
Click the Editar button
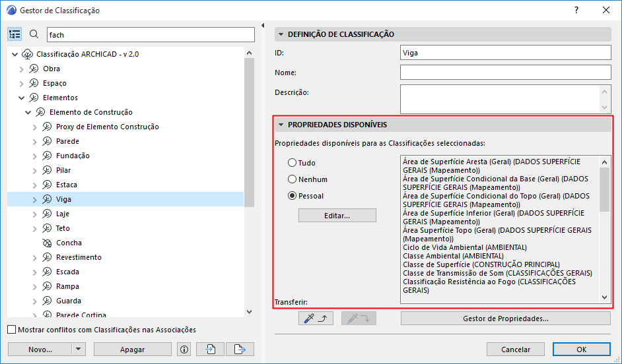(x=337, y=216)
